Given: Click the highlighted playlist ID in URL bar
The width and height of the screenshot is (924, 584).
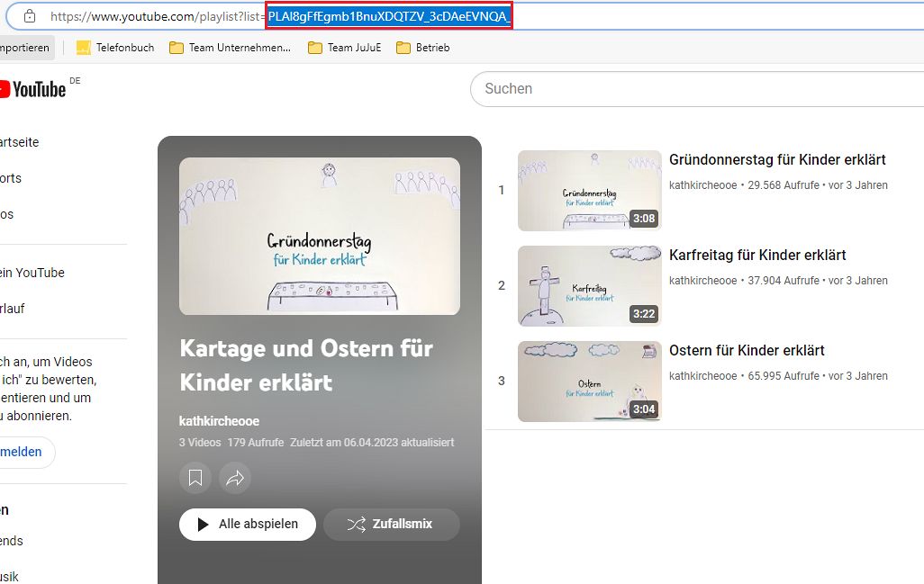Looking at the screenshot, I should tap(389, 16).
